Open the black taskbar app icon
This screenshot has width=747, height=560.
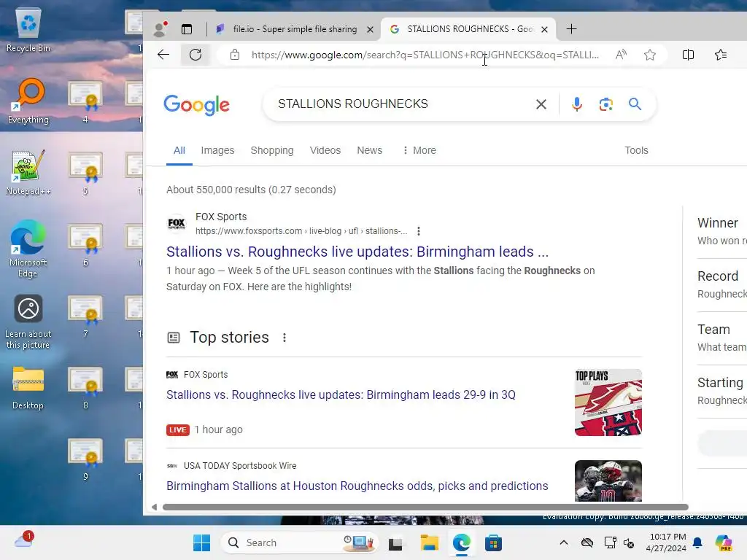(x=395, y=543)
